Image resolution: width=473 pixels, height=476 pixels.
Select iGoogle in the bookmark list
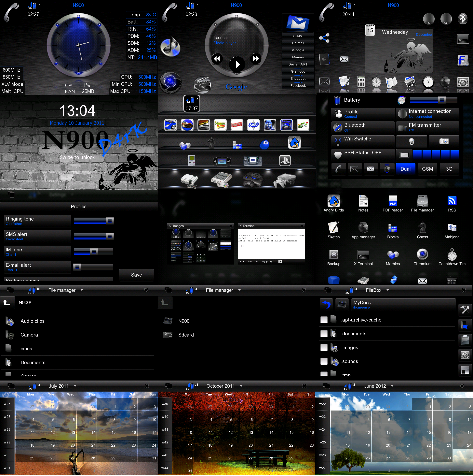pyautogui.click(x=298, y=50)
